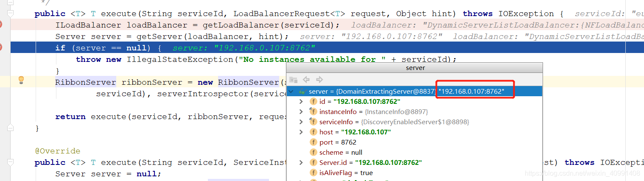Click the getLoadBalancer method call
644x181 pixels.
pos(239,25)
